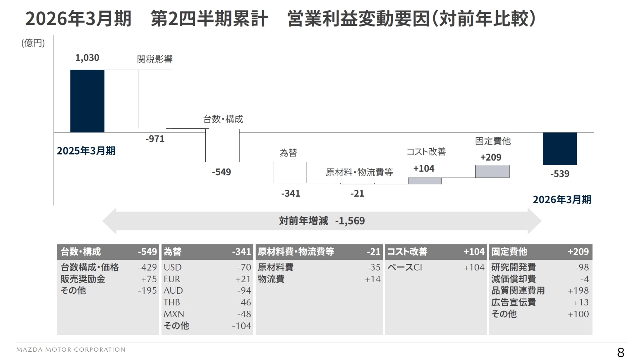The image size is (644, 361).
Task: Click the ベースCI +104 table row
Action: (435, 267)
